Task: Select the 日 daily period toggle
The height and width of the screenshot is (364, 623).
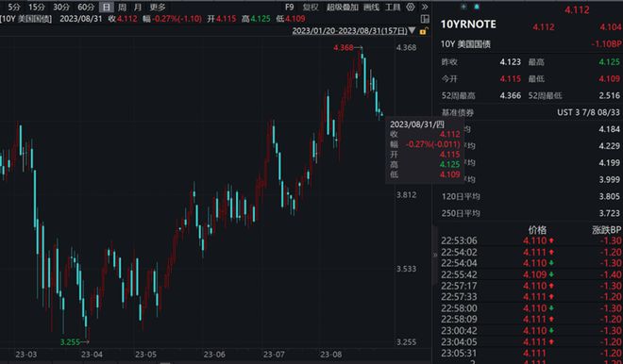Action: tap(106, 8)
